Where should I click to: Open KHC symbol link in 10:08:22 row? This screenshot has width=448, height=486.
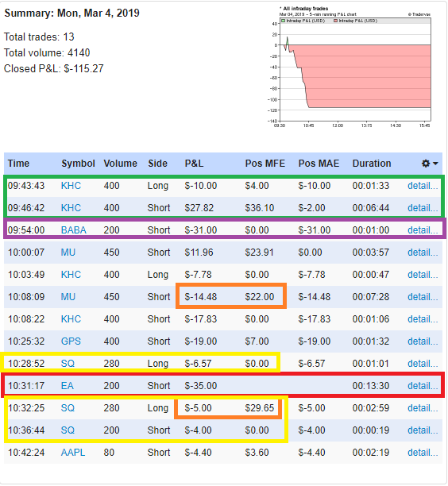pos(71,319)
